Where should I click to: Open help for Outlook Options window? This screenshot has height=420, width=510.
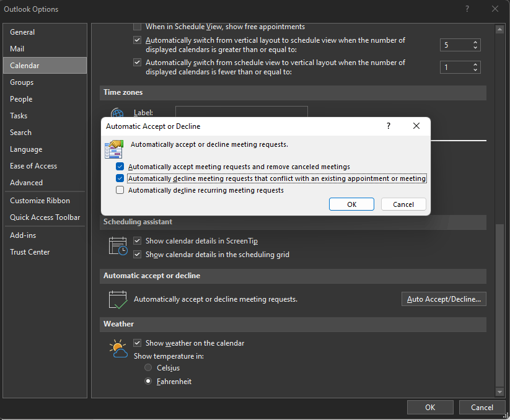467,9
